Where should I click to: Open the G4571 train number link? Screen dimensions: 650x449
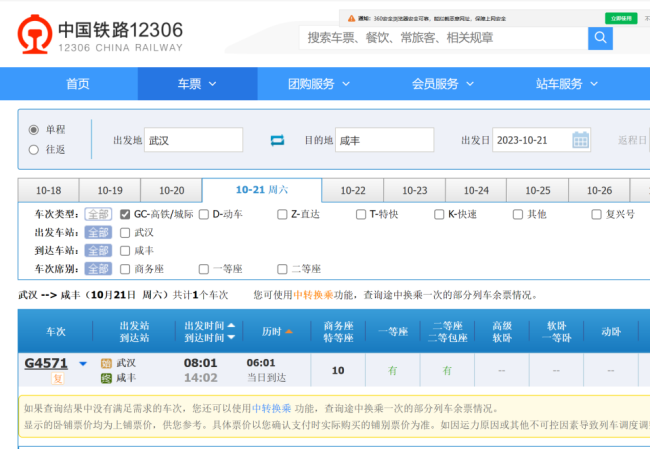click(x=46, y=364)
